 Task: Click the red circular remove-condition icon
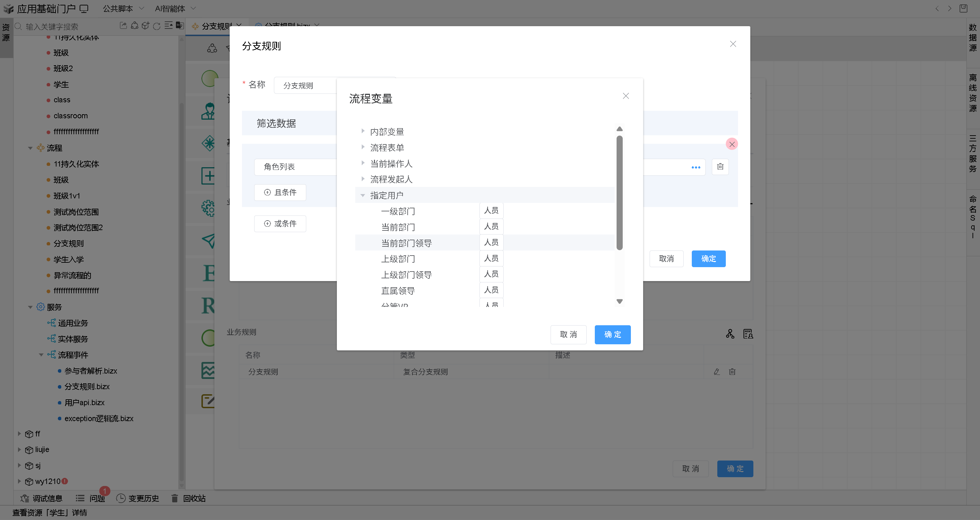click(x=732, y=144)
